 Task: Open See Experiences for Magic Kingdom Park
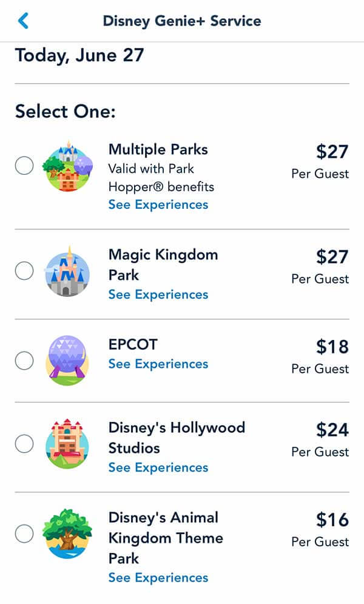158,295
